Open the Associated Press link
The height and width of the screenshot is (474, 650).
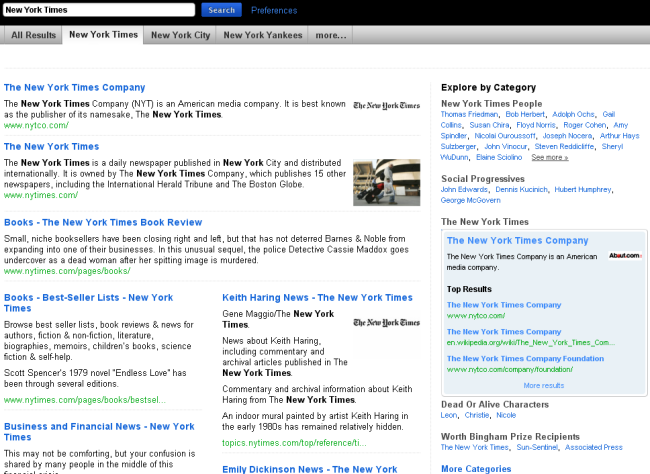[x=594, y=447]
